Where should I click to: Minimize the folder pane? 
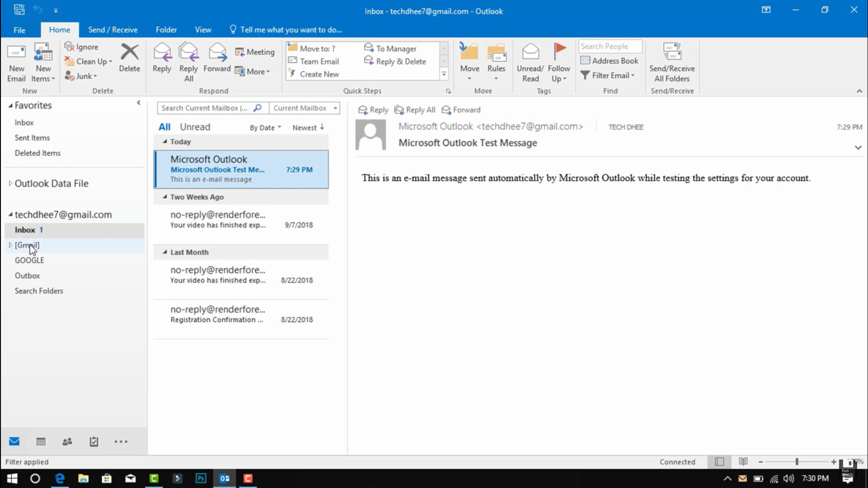[x=138, y=103]
